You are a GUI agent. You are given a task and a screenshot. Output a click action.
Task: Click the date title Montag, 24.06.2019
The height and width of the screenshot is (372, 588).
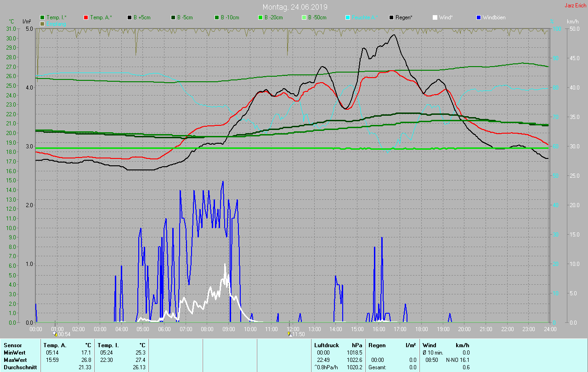(295, 7)
